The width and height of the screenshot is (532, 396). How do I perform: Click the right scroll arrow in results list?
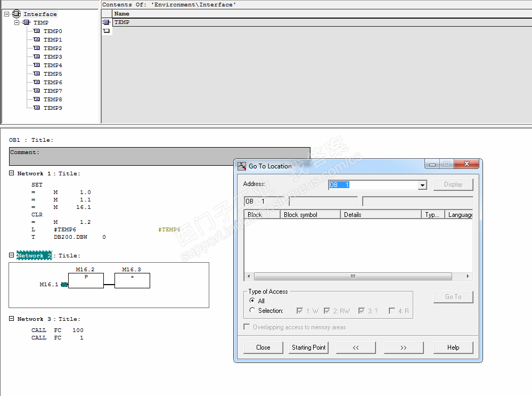(468, 276)
